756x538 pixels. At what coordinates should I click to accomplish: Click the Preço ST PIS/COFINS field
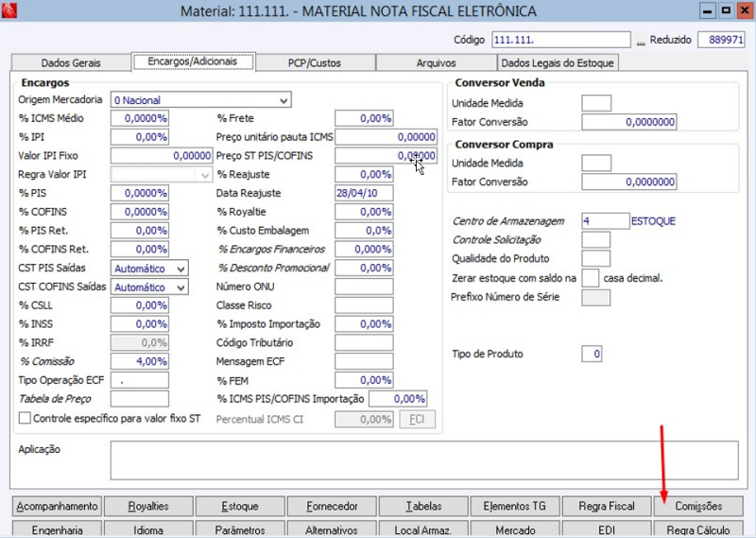(x=387, y=155)
